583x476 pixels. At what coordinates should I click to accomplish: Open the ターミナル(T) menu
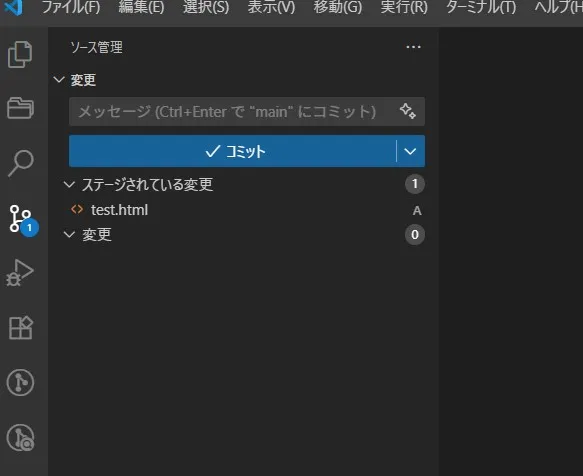coord(481,7)
